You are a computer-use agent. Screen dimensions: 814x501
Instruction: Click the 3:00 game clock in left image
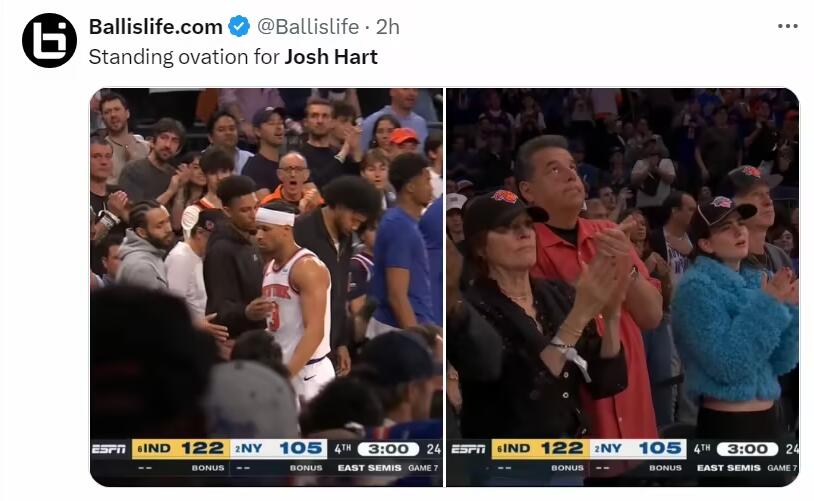(x=388, y=449)
